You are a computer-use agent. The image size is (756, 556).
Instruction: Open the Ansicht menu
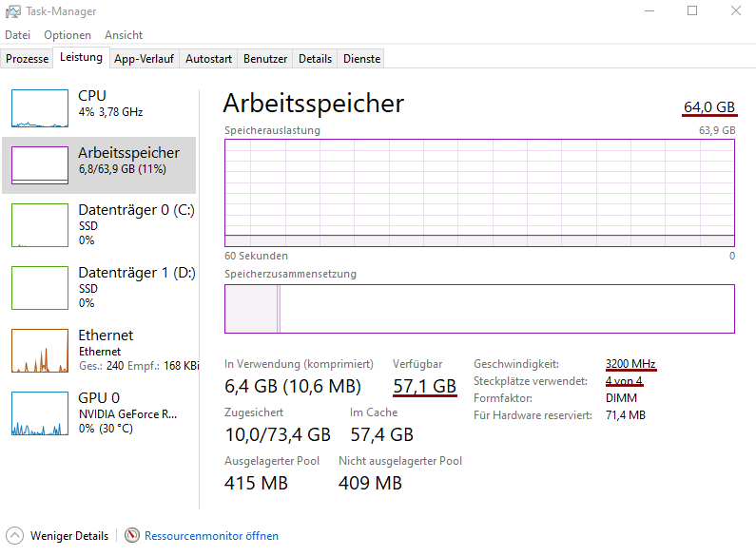[124, 35]
